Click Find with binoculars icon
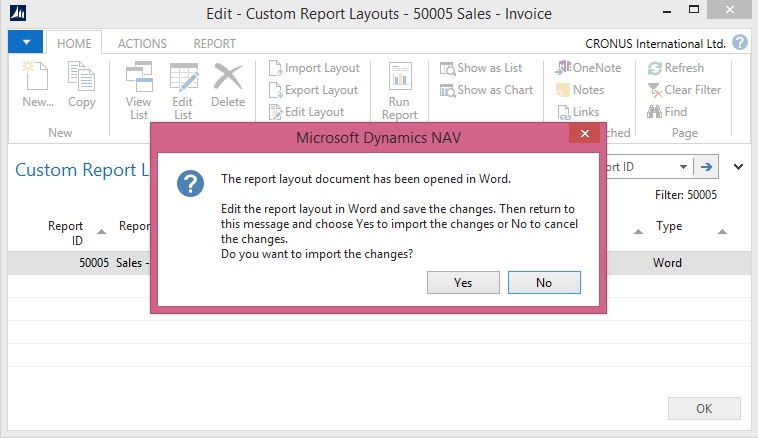The width and height of the screenshot is (758, 438). [x=667, y=112]
